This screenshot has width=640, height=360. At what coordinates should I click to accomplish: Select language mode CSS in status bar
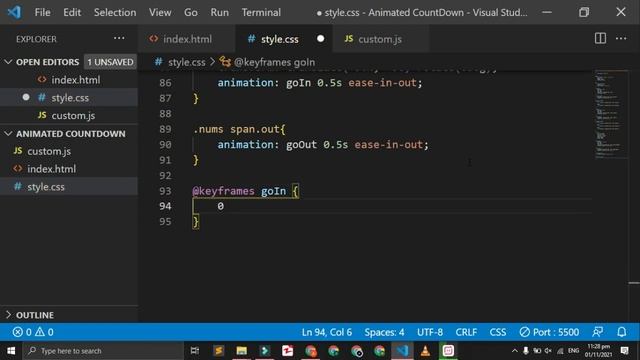coord(498,332)
